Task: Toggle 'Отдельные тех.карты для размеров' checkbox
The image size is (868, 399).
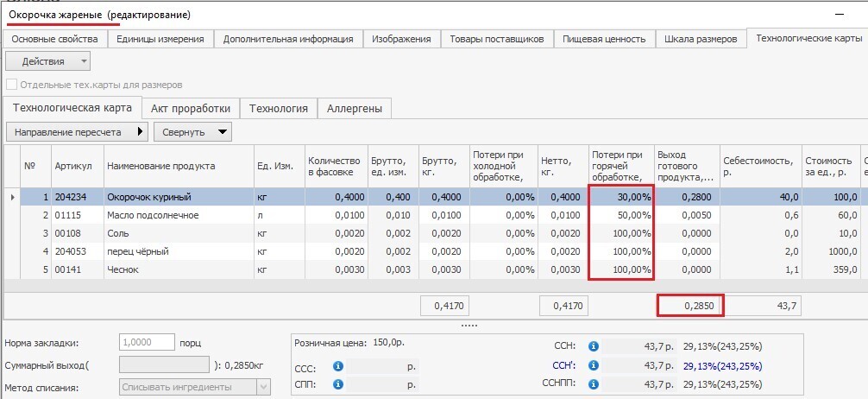Action: click(12, 85)
